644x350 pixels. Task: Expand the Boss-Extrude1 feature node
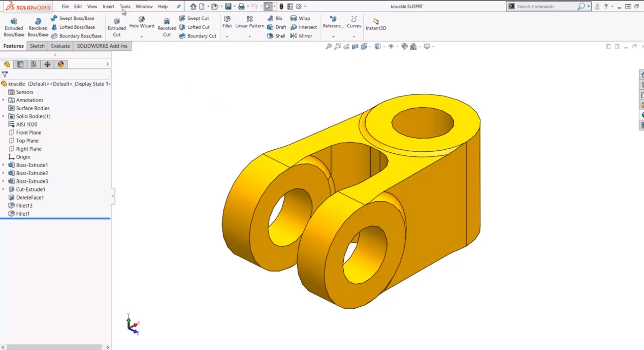3,165
